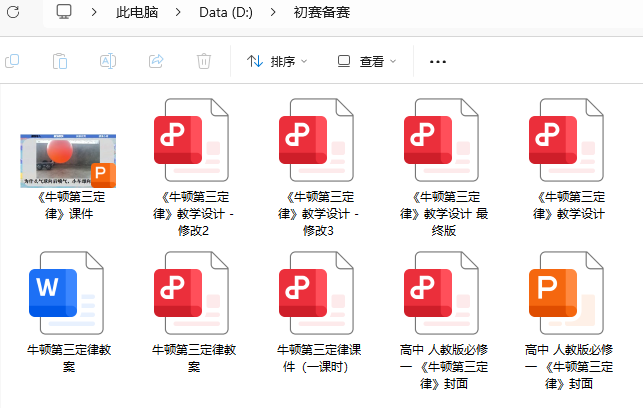Click the monitor icon in the address bar

64,12
